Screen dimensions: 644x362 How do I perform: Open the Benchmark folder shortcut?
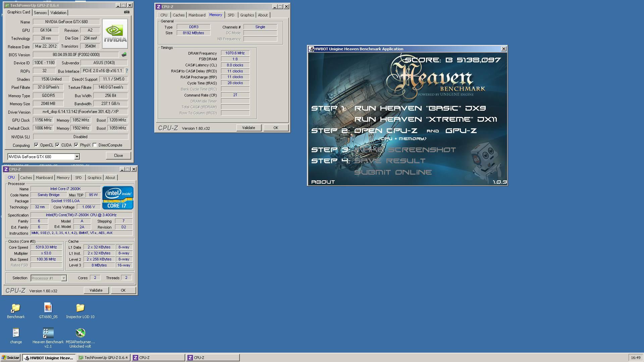click(x=16, y=311)
